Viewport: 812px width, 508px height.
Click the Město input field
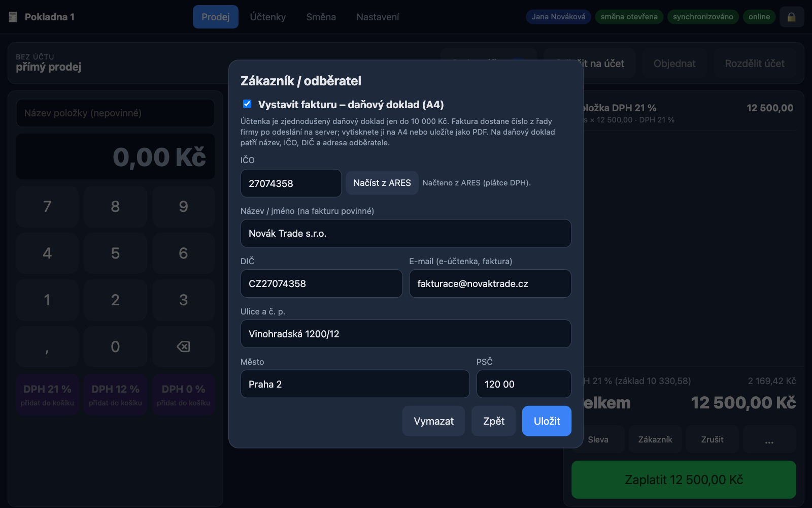[355, 384]
